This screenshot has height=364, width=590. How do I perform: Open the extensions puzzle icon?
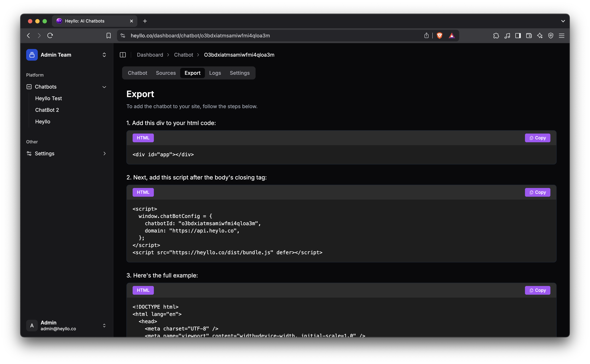tap(496, 36)
